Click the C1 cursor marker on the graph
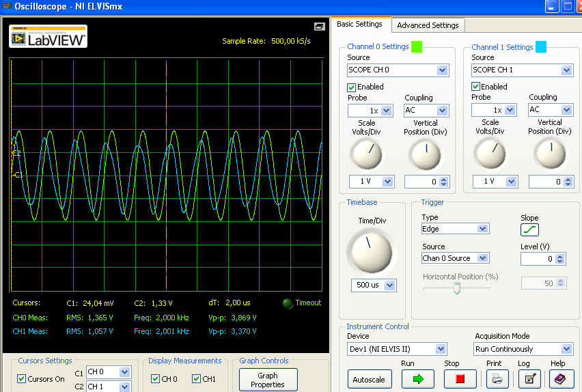Screen dimensions: 582x392 [x=18, y=176]
